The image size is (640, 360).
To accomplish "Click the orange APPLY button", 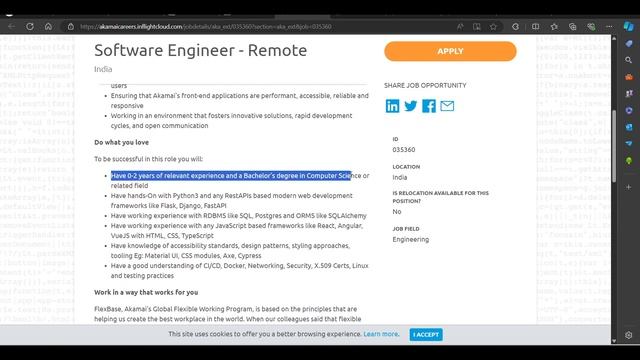I will point(450,51).
